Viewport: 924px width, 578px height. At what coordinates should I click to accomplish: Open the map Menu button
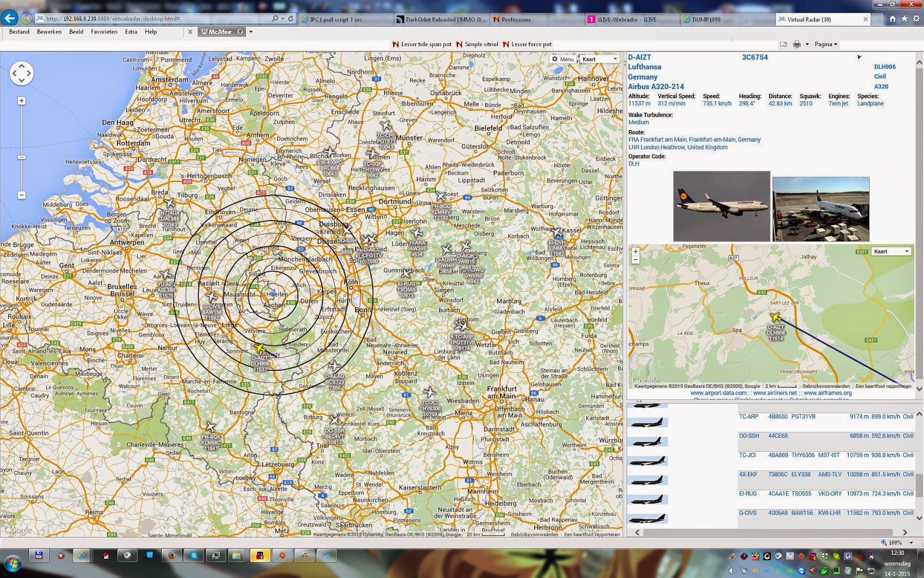click(563, 59)
